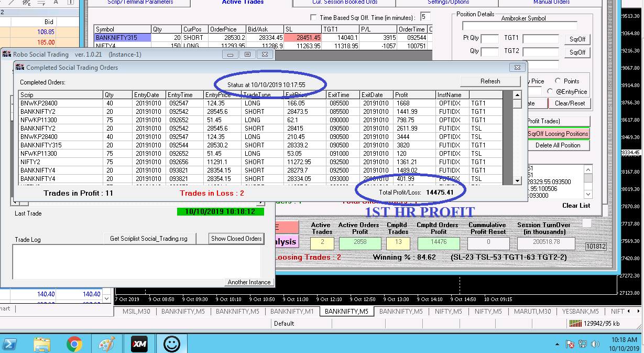Screen dimensions: 644x353
Task: Click Show Closed Orders button
Action: click(236, 239)
